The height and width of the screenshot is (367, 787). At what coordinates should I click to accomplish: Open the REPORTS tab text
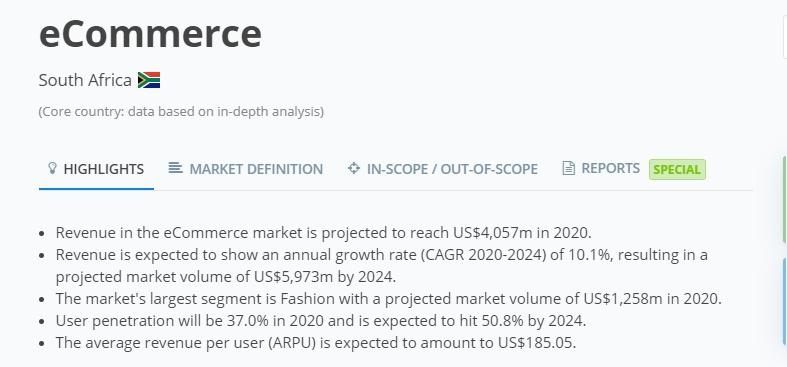point(610,168)
